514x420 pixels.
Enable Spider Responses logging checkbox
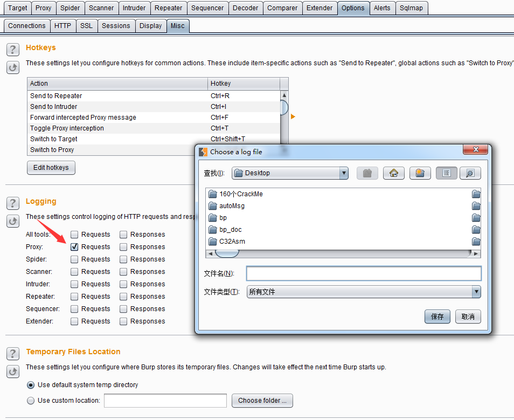(x=123, y=259)
